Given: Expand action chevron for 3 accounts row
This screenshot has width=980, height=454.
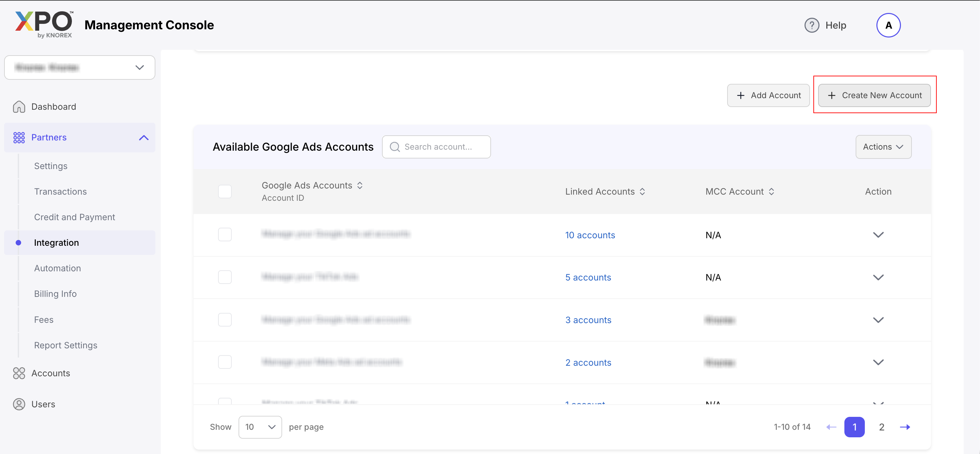Looking at the screenshot, I should tap(878, 320).
